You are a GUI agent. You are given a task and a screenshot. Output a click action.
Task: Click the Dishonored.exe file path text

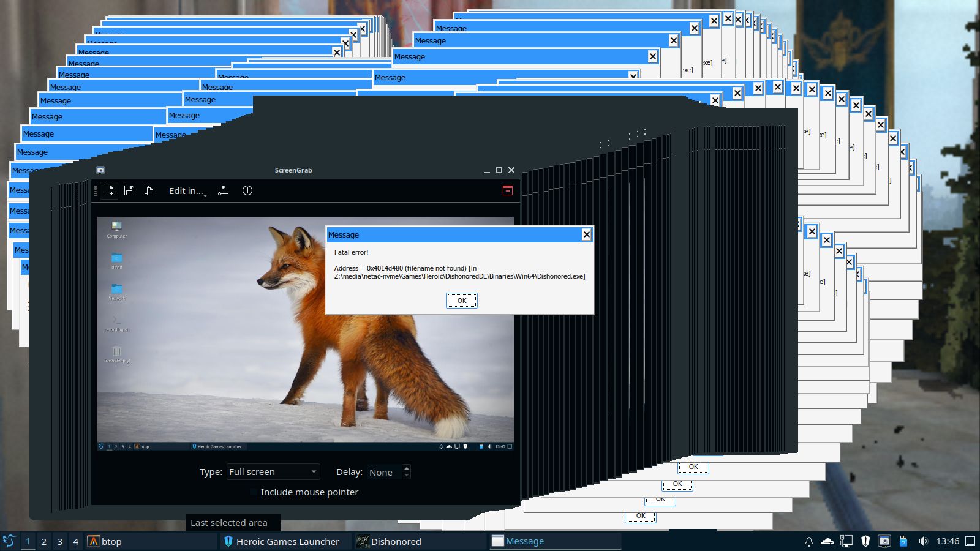pos(460,276)
